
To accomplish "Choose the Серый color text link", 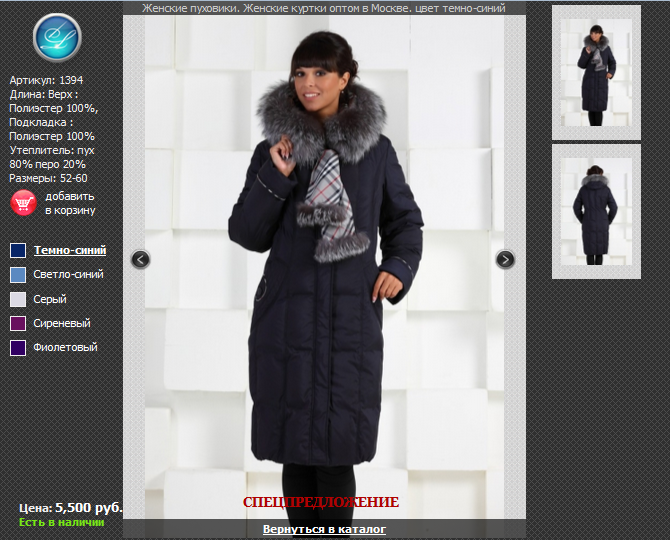I will coord(50,299).
